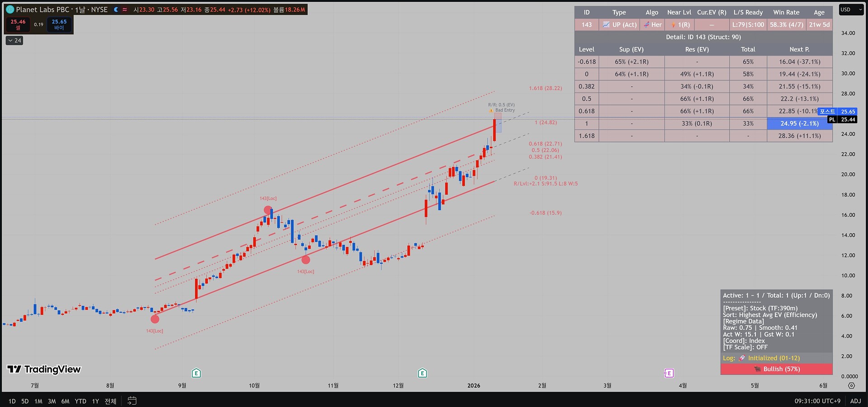This screenshot has width=868, height=407.
Task: Click the 64% (+1.1R) support cell
Action: tap(632, 74)
